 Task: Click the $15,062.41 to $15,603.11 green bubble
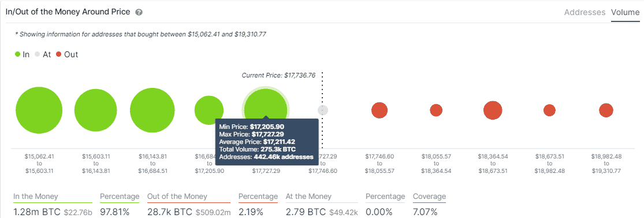(39, 110)
